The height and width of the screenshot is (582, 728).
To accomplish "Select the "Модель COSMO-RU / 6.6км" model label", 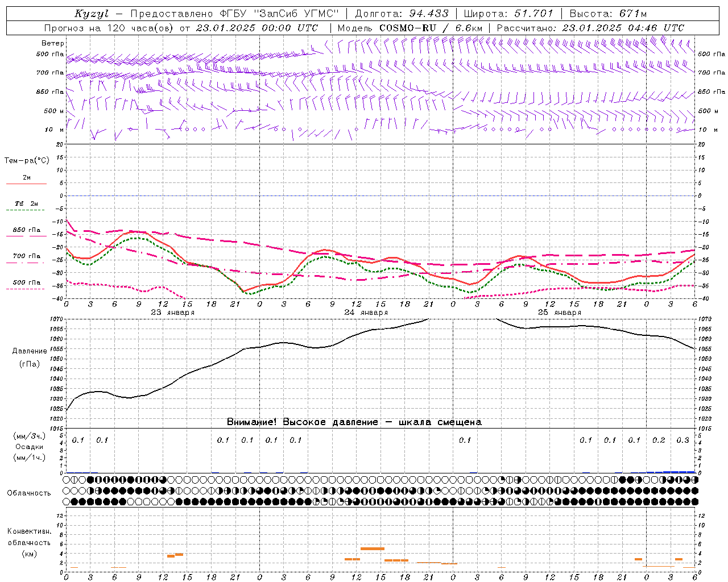I will tap(409, 28).
